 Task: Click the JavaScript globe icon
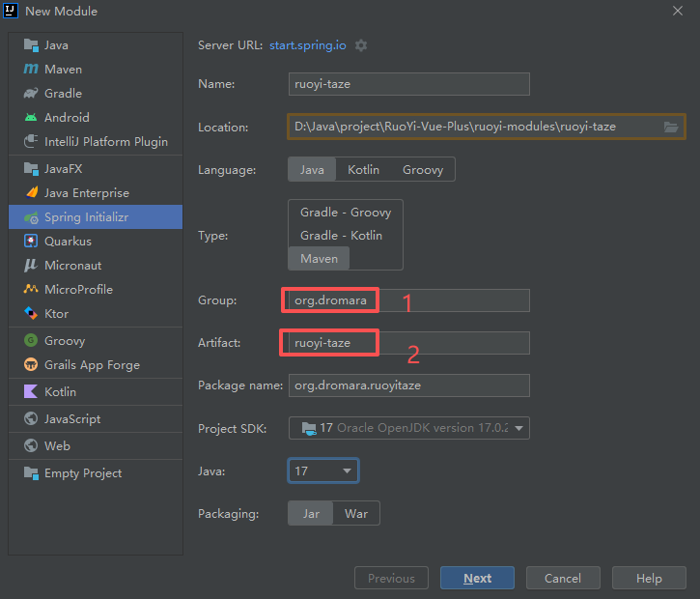pos(31,418)
